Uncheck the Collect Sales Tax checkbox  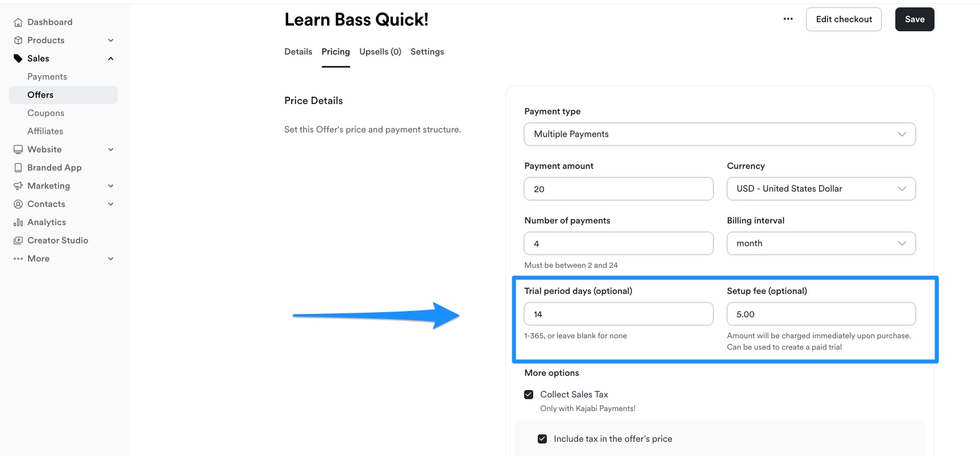click(529, 395)
